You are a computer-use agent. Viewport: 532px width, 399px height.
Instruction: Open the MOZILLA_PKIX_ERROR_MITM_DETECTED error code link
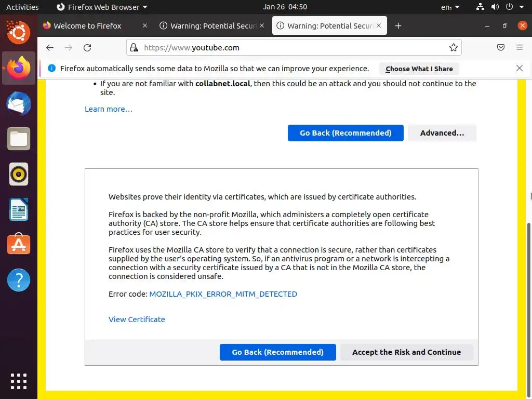223,294
